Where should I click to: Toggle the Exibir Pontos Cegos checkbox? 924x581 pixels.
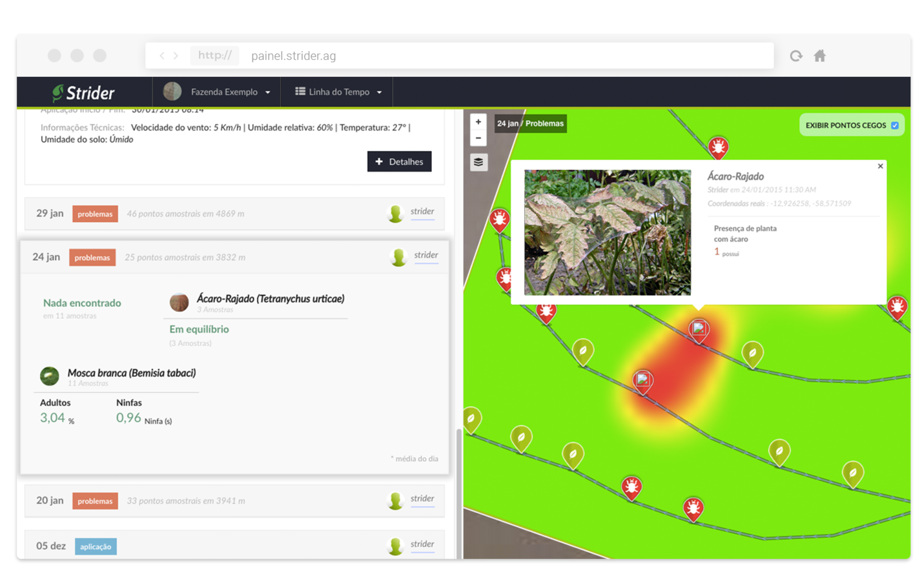click(895, 125)
